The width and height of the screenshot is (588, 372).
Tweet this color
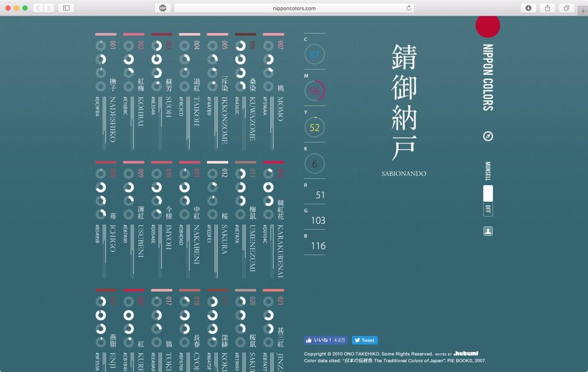(x=364, y=340)
